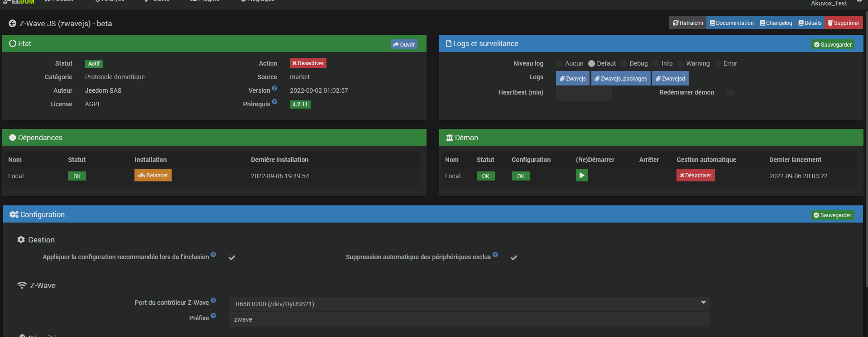The image size is (868, 337).
Task: Click help icon next to Version
Action: pyautogui.click(x=274, y=88)
